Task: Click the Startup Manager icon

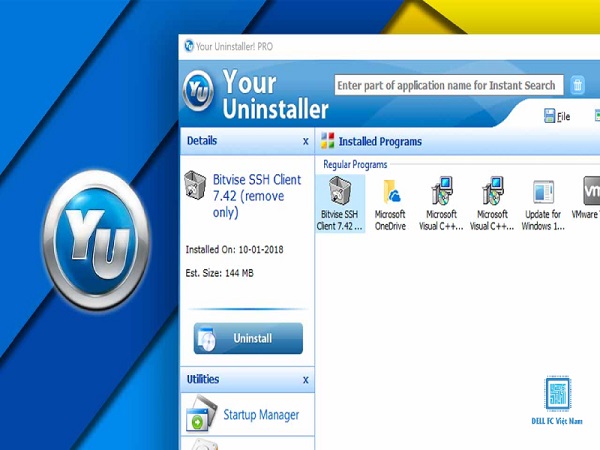Action: (201, 414)
